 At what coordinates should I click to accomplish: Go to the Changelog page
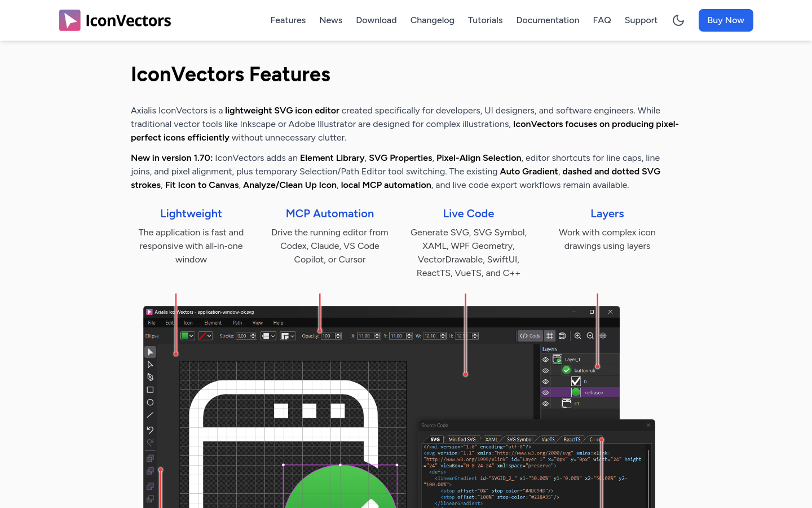coord(433,20)
